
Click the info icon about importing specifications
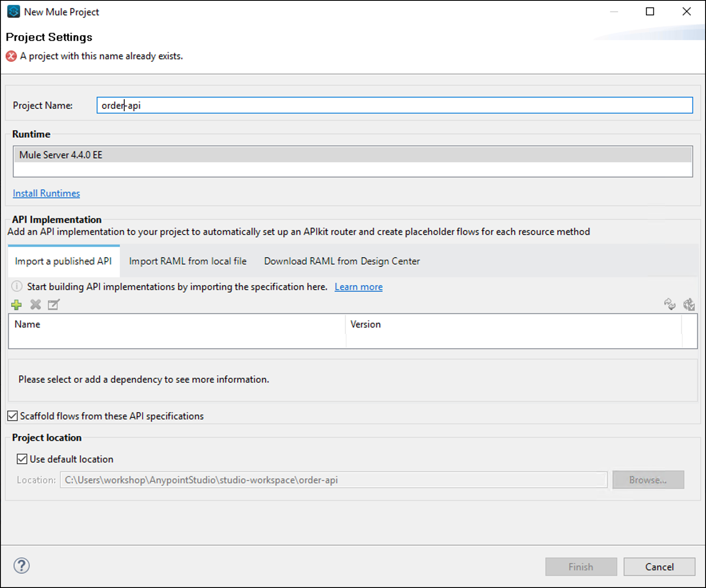16,286
